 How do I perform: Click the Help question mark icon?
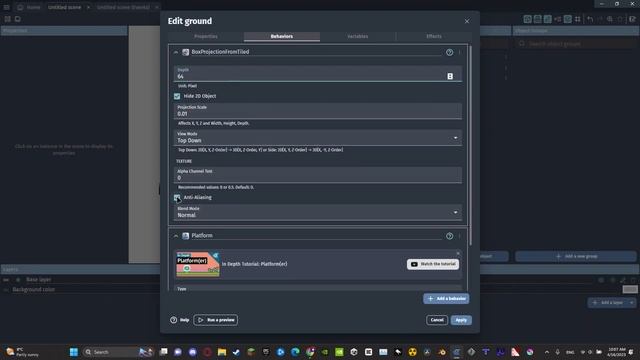(x=173, y=320)
